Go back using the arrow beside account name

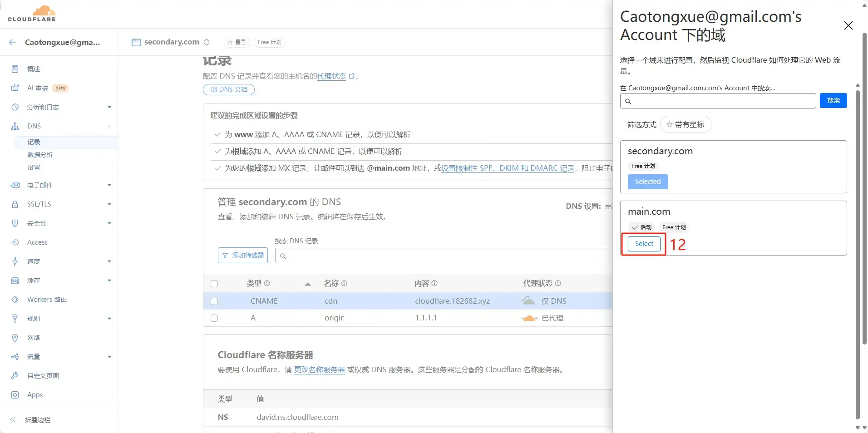(13, 42)
